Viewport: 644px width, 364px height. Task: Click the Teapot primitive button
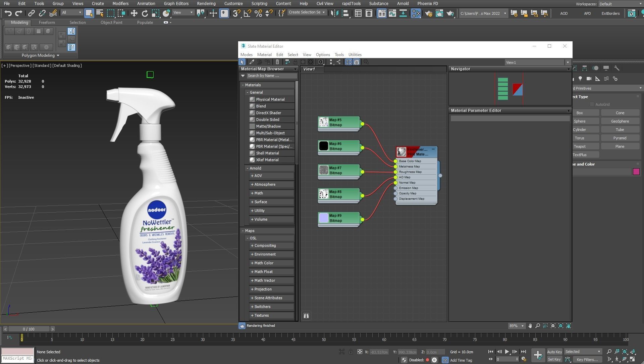coord(586,146)
